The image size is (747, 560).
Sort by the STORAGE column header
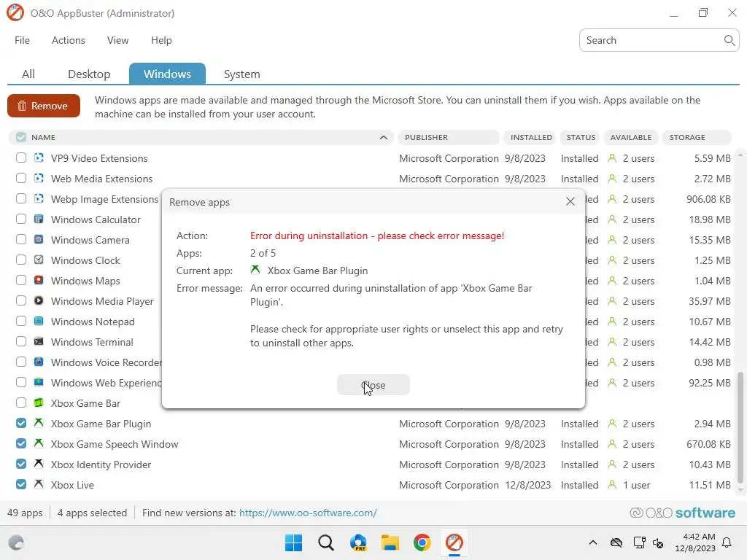pos(696,137)
